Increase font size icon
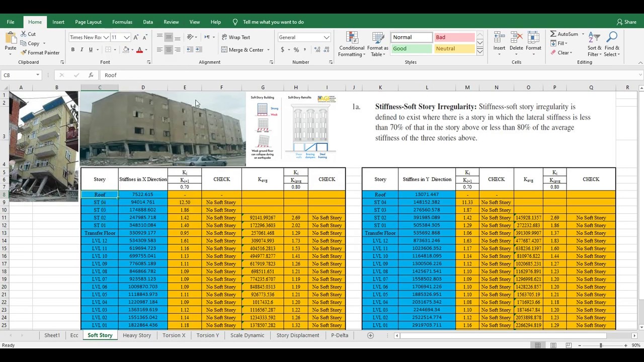 point(137,37)
